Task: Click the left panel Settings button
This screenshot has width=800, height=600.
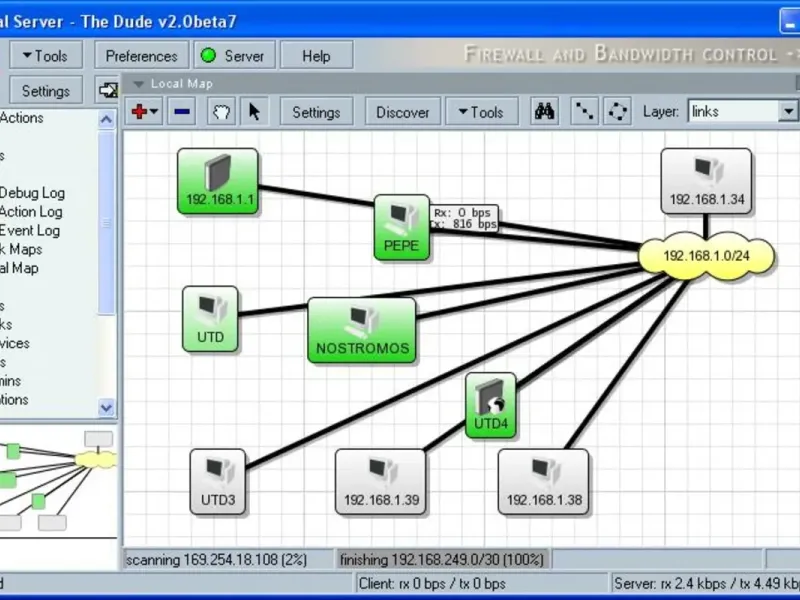Action: [46, 91]
